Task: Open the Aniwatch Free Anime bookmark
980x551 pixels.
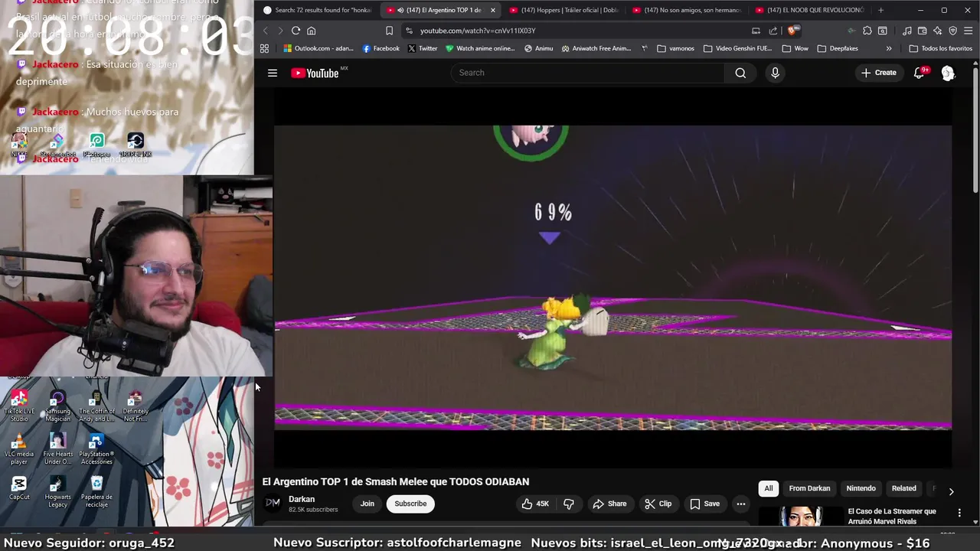Action: click(x=596, y=48)
